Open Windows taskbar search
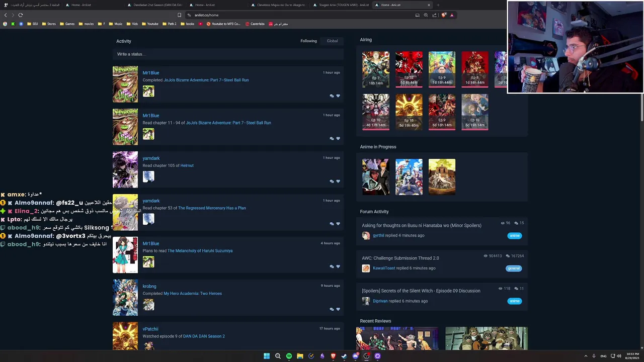This screenshot has height=362, width=644. click(x=278, y=356)
